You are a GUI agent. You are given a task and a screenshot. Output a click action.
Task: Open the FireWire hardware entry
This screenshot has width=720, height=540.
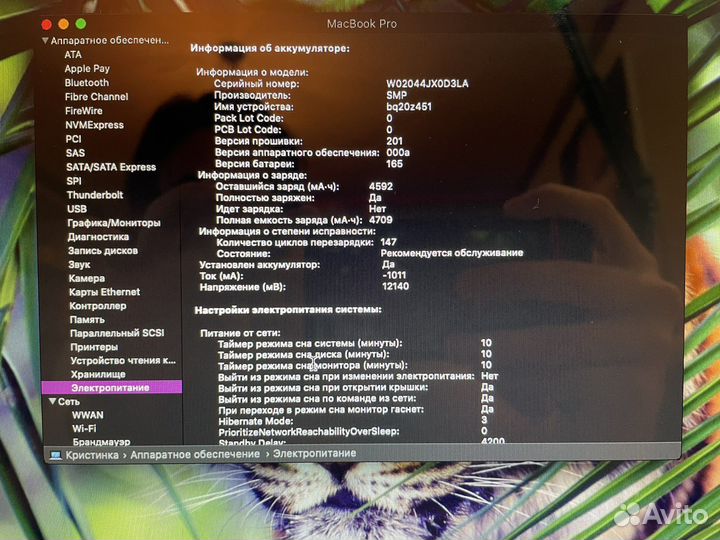tap(84, 111)
